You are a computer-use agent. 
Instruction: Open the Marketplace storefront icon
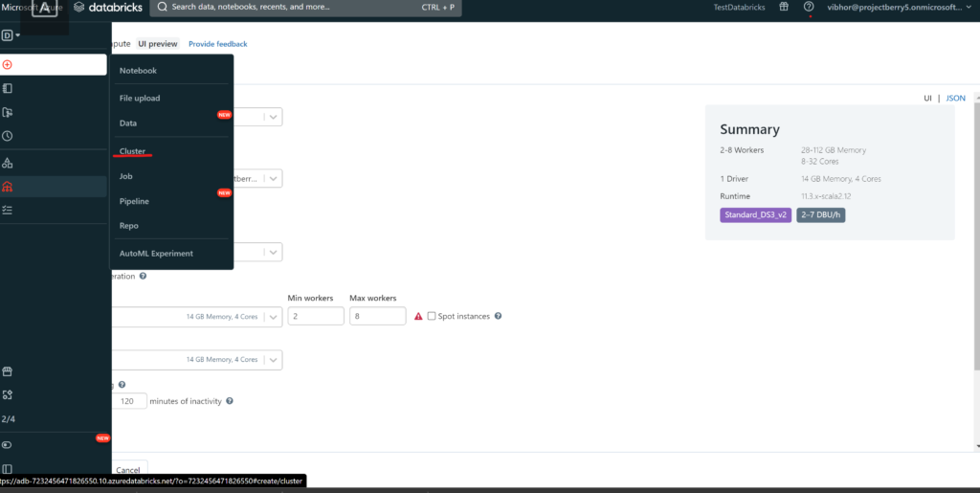(x=8, y=371)
